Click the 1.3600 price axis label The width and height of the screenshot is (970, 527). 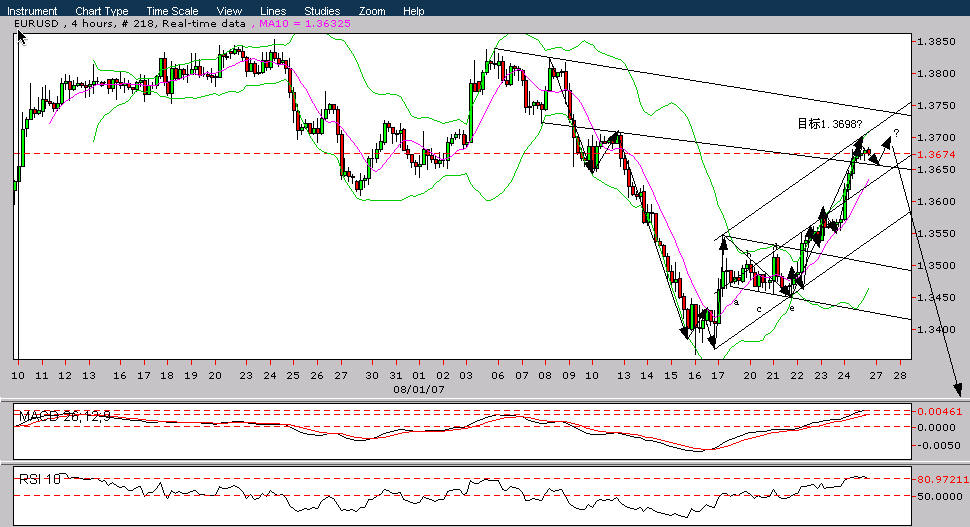936,201
